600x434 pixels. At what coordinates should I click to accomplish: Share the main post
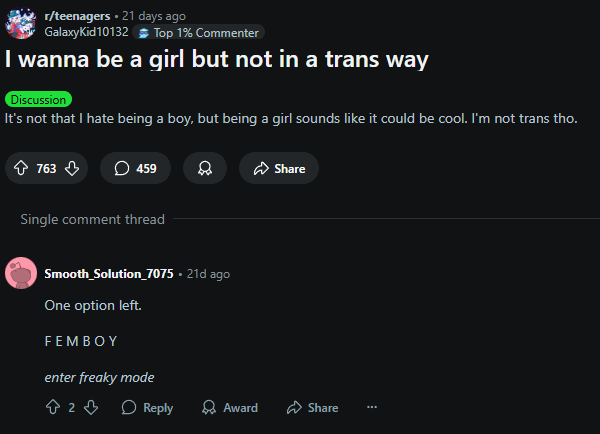click(279, 168)
